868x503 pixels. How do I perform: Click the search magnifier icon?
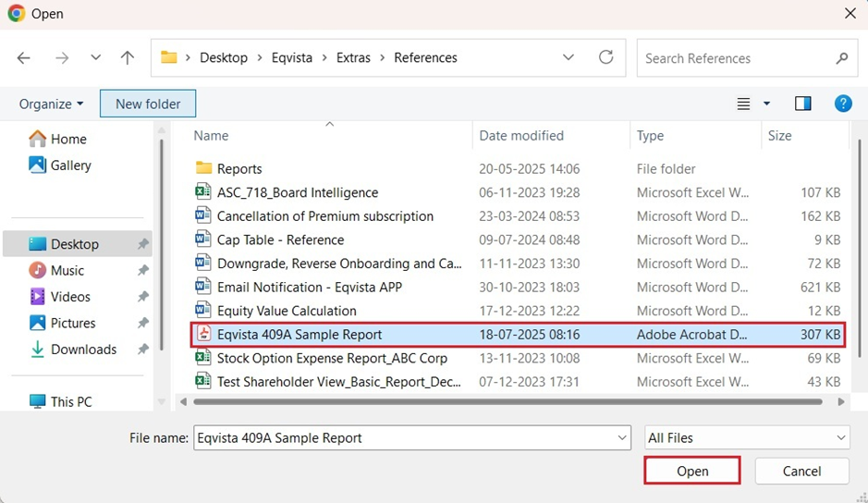[842, 58]
